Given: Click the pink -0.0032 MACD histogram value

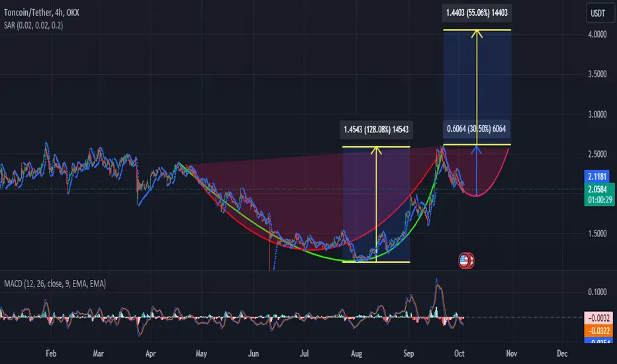Looking at the screenshot, I should point(599,318).
